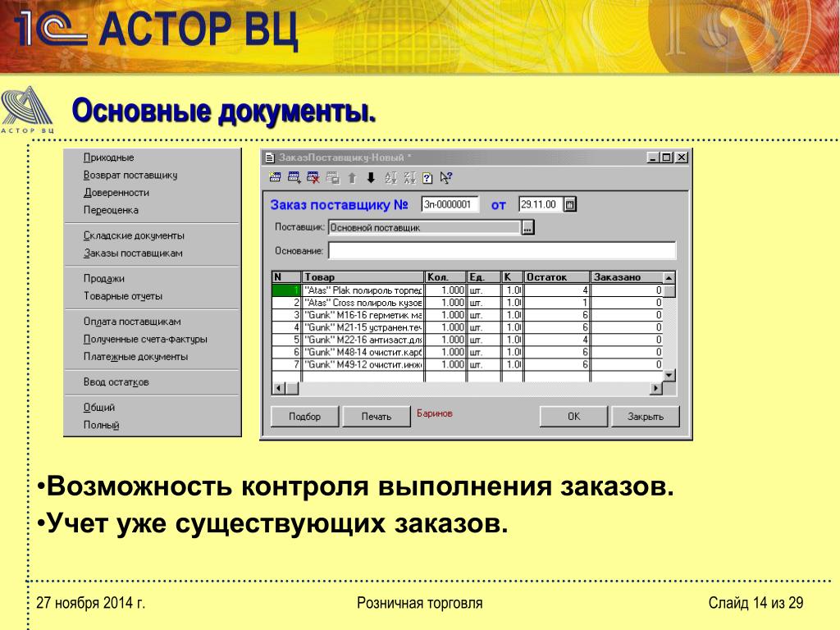Click the Delete row toolbar icon
The image size is (840, 630).
(313, 177)
